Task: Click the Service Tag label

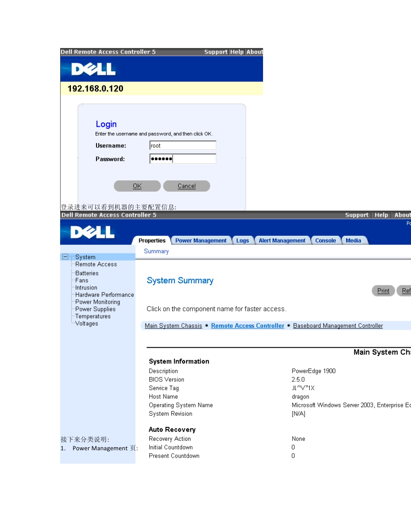Action: click(x=164, y=388)
